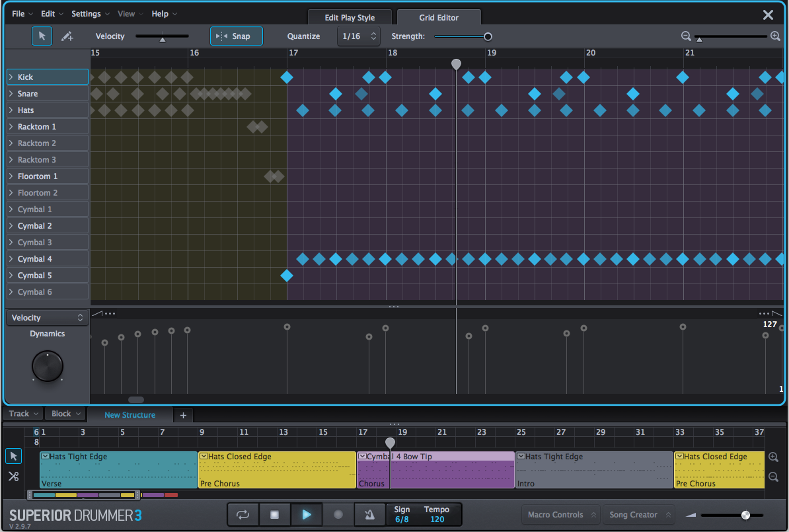Adjust the Quantize Strength slider handle

[488, 36]
